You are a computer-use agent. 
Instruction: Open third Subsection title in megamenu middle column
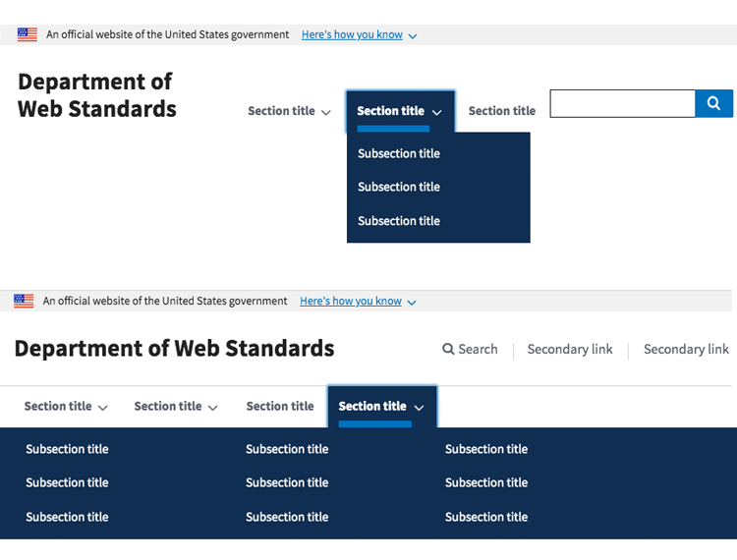tap(287, 517)
